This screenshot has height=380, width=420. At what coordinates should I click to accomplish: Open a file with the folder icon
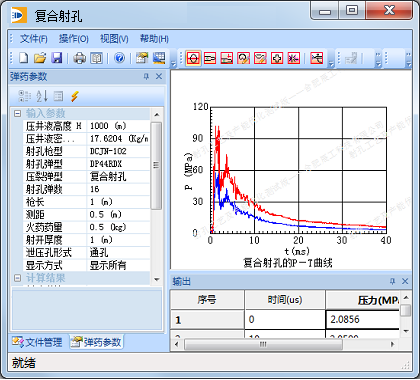pyautogui.click(x=40, y=58)
